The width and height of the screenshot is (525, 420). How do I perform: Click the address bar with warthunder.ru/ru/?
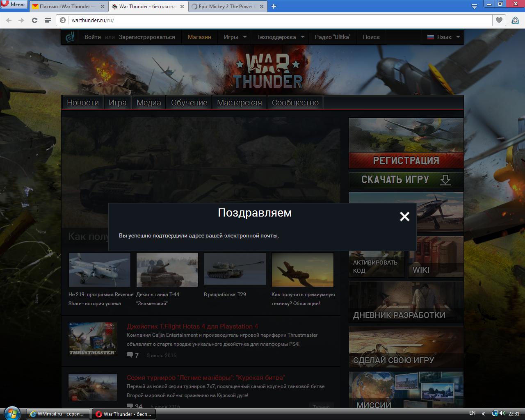(274, 20)
